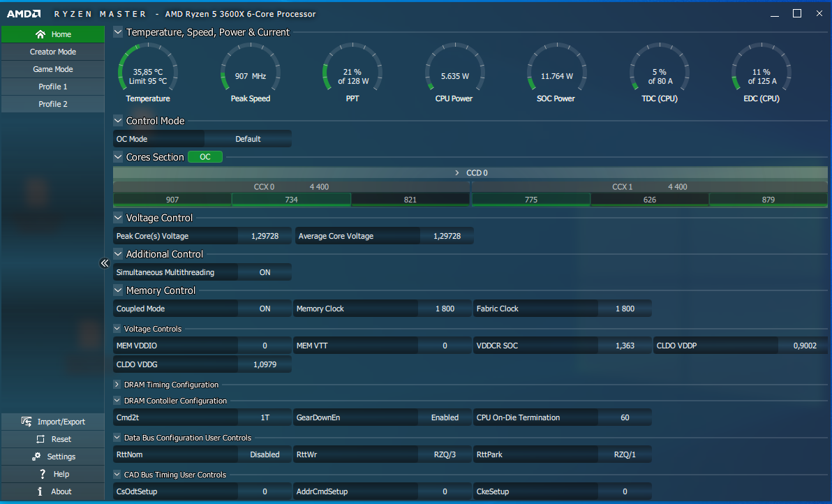This screenshot has height=504, width=832.
Task: Open Profile 1
Action: tap(53, 87)
